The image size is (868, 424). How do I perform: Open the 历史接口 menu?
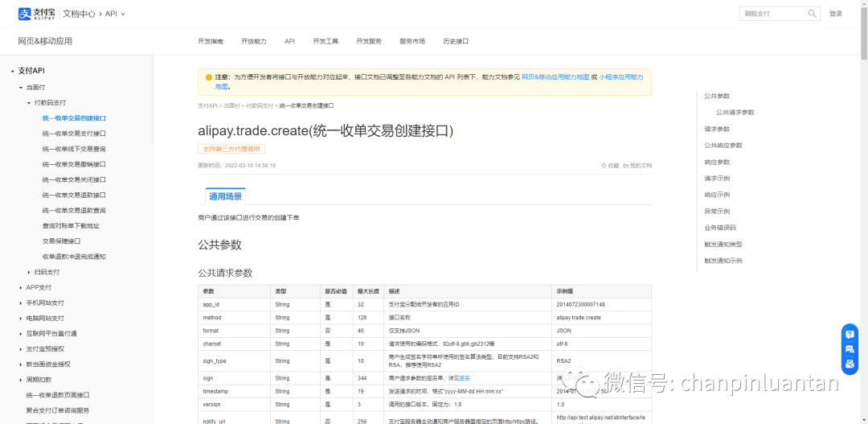456,42
